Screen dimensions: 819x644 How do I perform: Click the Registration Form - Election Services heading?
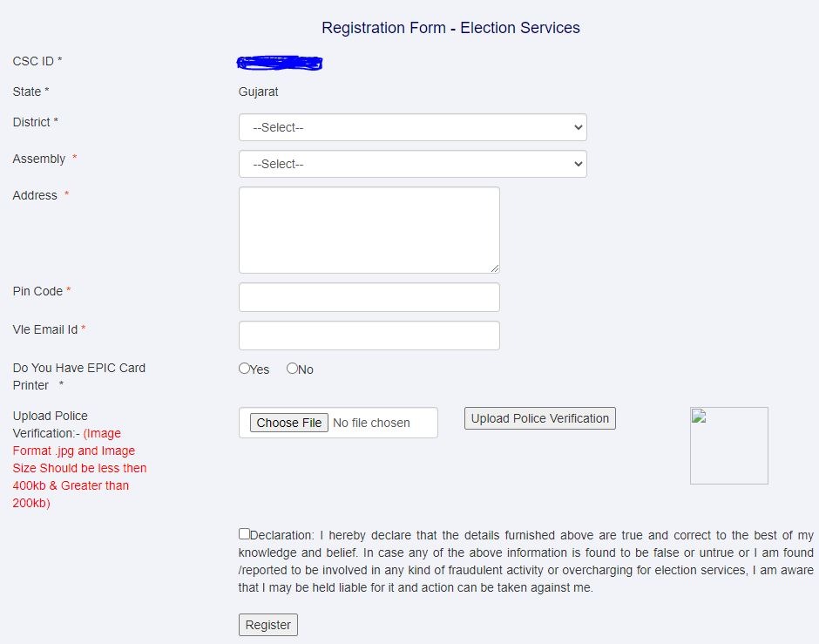click(450, 28)
